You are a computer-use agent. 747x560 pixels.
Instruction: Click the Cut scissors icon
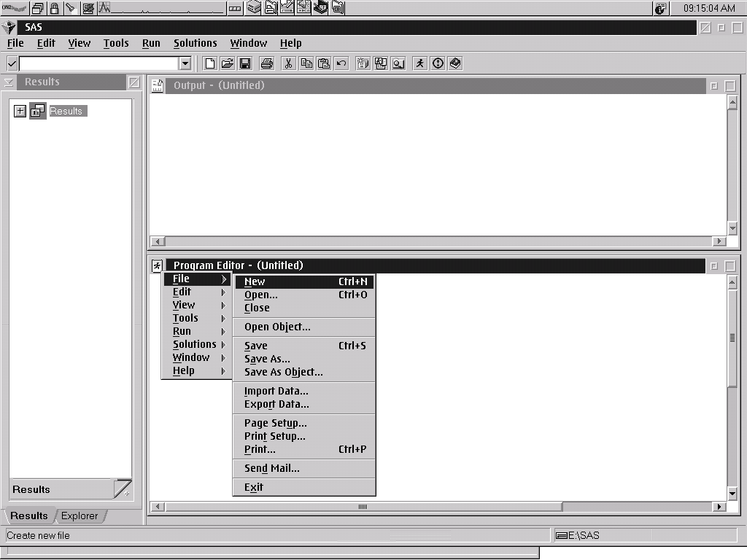point(288,63)
